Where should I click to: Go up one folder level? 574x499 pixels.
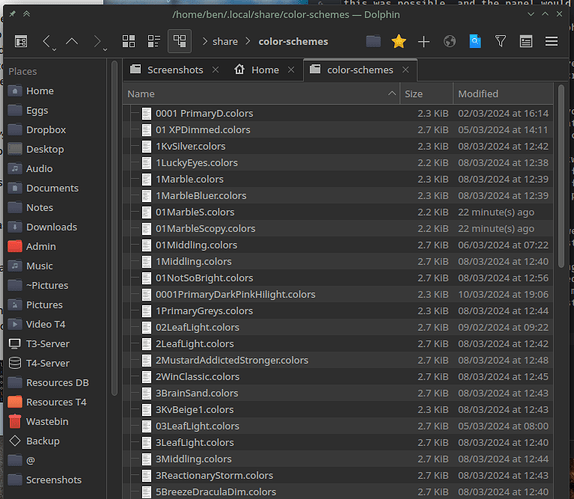coord(72,41)
